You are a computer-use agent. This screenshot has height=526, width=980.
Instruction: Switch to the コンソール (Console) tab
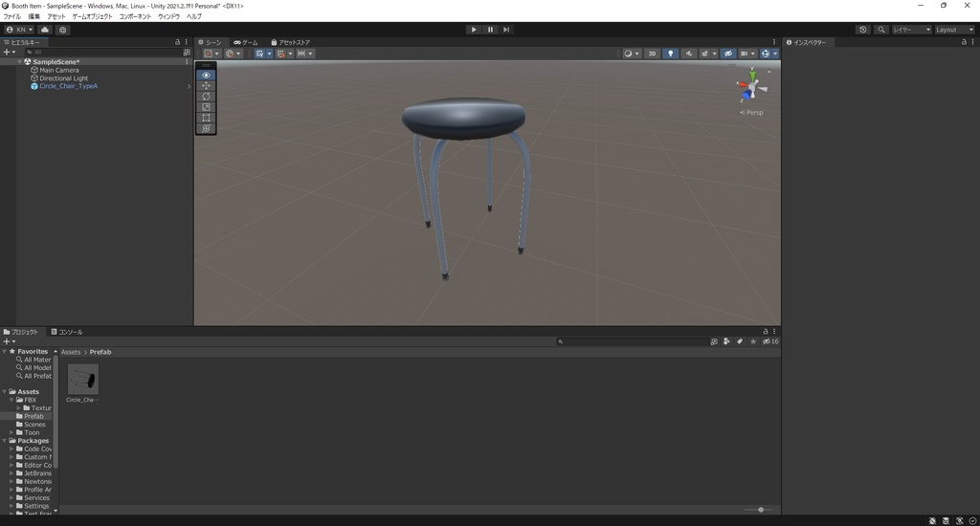(x=67, y=332)
